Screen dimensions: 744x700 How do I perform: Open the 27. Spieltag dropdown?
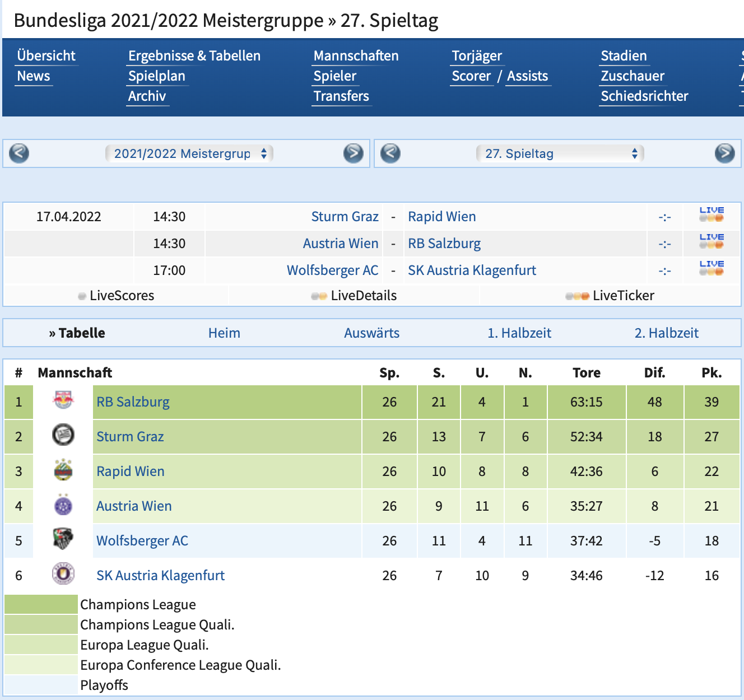[560, 153]
